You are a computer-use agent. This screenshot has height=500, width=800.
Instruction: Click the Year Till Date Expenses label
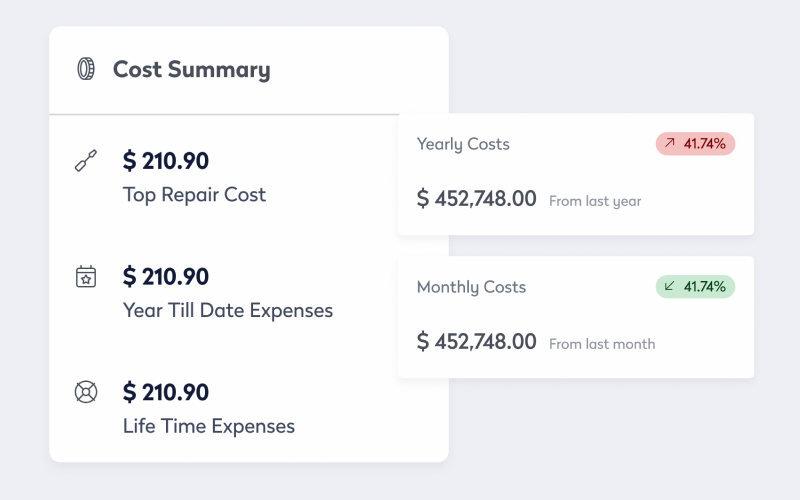click(x=228, y=310)
